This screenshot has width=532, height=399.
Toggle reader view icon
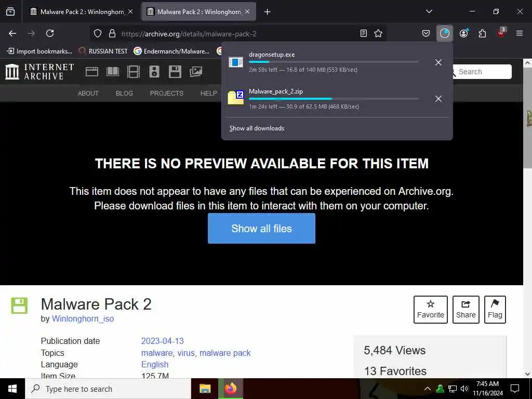pos(363,33)
